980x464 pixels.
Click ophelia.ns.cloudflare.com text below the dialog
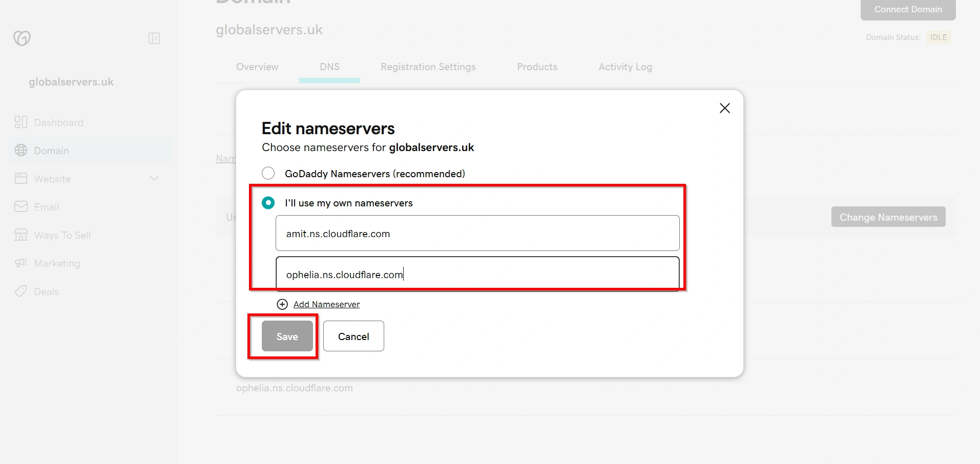(x=295, y=388)
